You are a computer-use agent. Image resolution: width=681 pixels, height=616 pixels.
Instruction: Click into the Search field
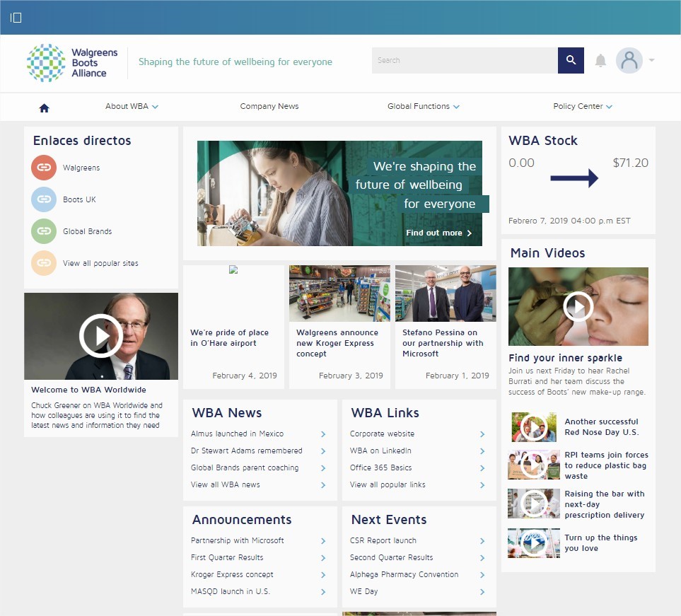[x=465, y=60]
